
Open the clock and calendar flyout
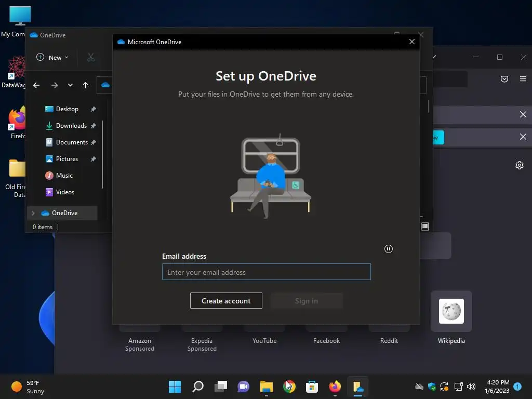pos(497,387)
